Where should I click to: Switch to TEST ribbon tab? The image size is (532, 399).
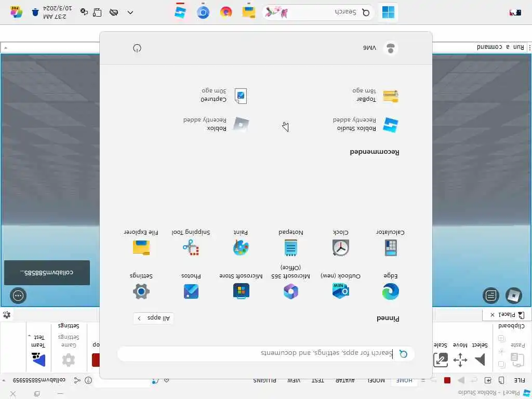[317, 380]
